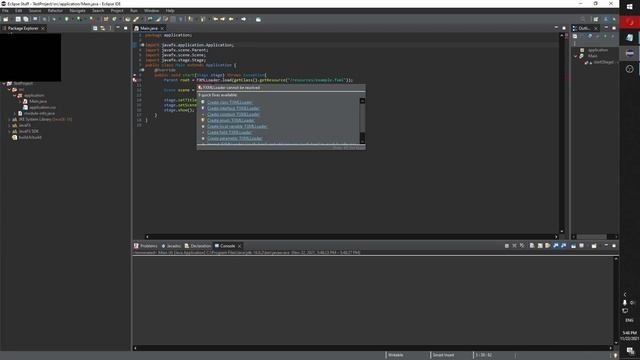
Task: Click the 'Create constant FXMLLoader' quick fix
Action: (233, 114)
